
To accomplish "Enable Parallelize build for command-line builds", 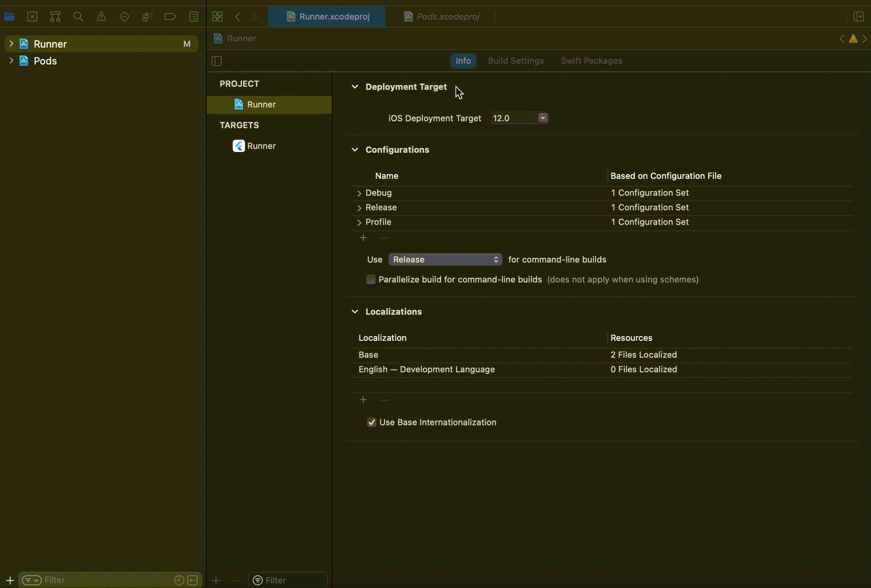I will click(371, 279).
